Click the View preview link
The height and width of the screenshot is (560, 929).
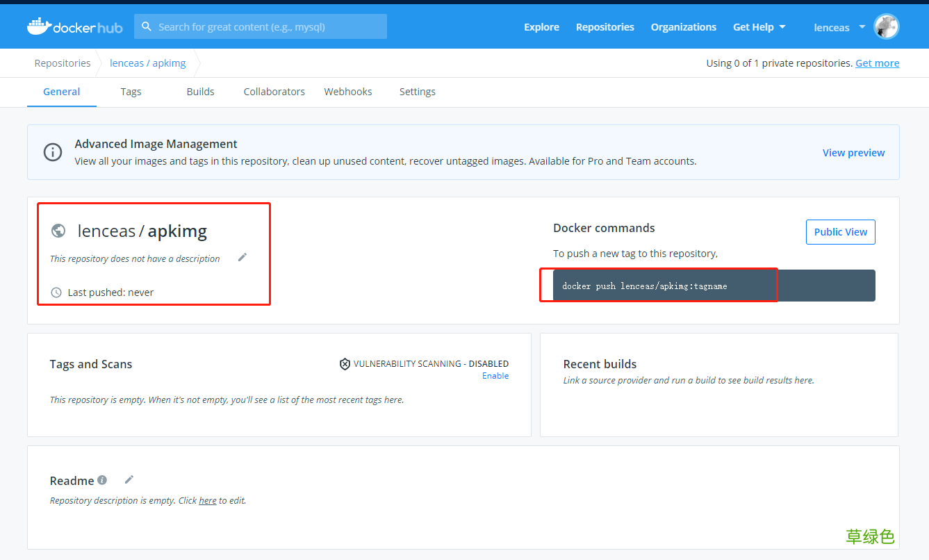(x=853, y=152)
